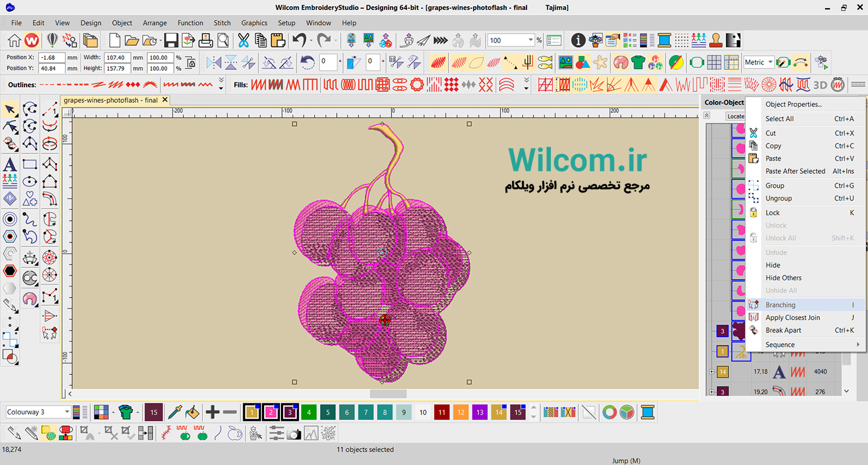Click the Design Information icon

click(x=578, y=40)
